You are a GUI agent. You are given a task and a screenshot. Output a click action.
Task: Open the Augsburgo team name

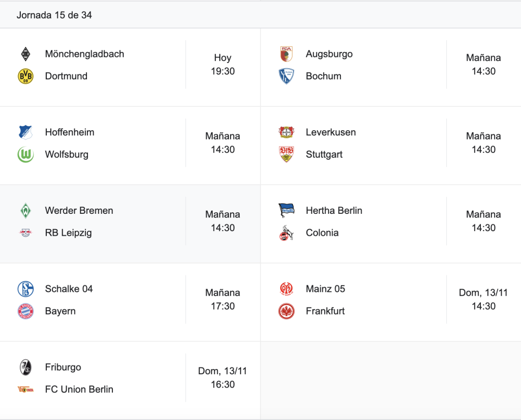click(x=329, y=54)
